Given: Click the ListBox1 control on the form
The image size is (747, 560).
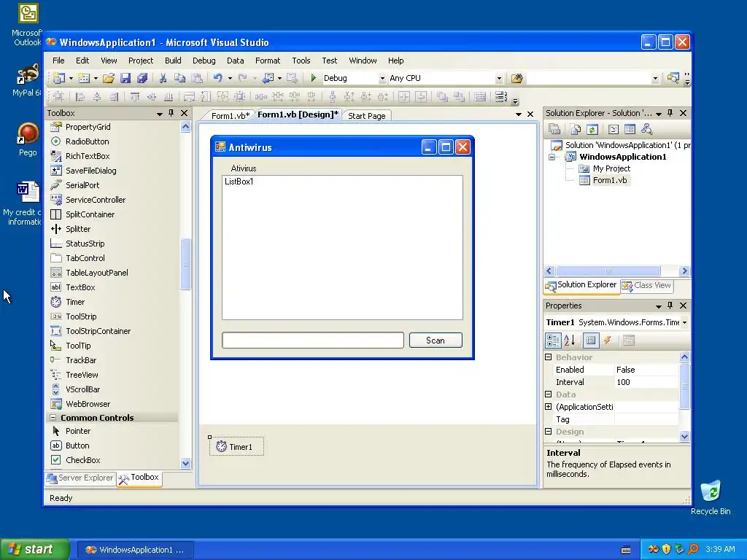Looking at the screenshot, I should coord(342,248).
